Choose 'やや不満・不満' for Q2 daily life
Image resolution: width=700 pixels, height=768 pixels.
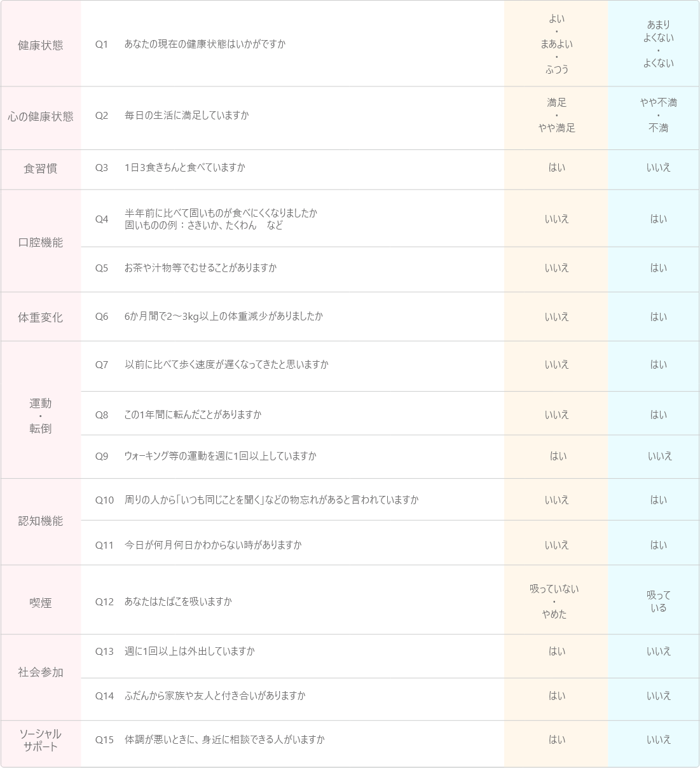pos(658,115)
